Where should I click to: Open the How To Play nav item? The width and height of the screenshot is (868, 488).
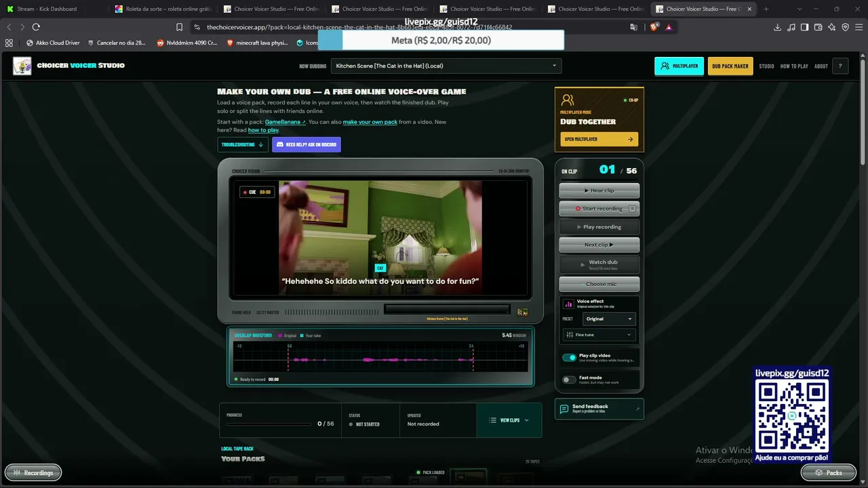click(x=794, y=66)
